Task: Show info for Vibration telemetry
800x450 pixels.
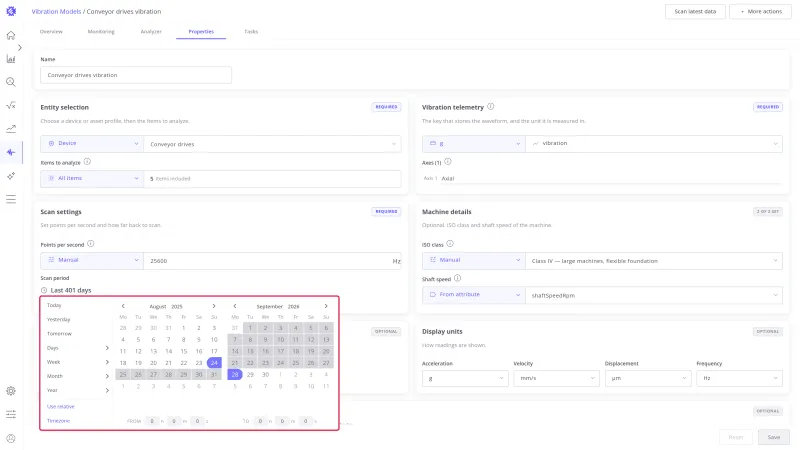Action: click(x=491, y=107)
